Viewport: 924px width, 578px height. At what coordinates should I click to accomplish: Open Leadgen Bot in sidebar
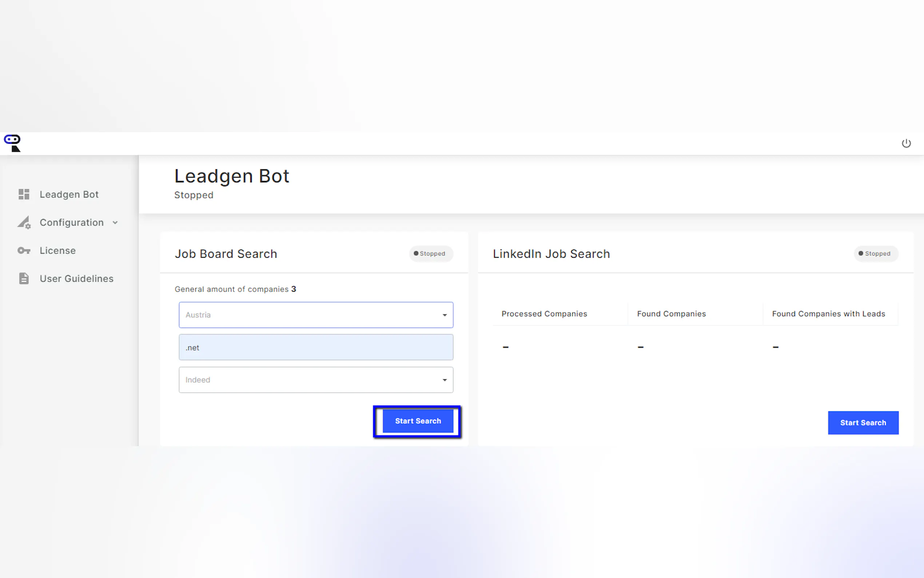point(69,194)
